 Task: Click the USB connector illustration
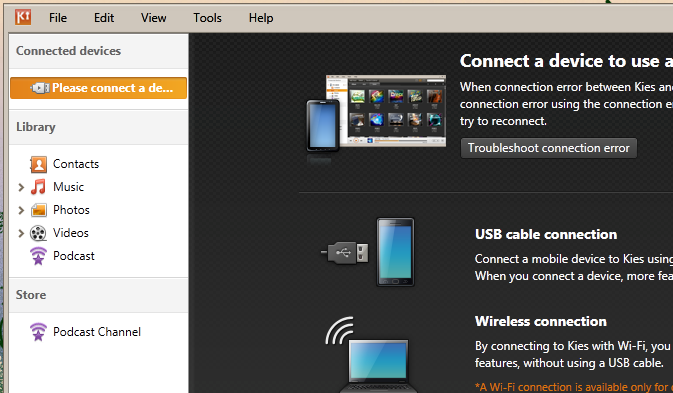coord(345,253)
